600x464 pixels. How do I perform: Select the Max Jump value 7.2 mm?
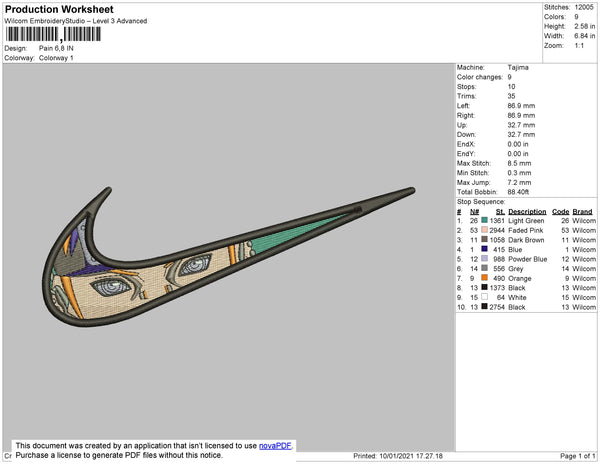[519, 182]
